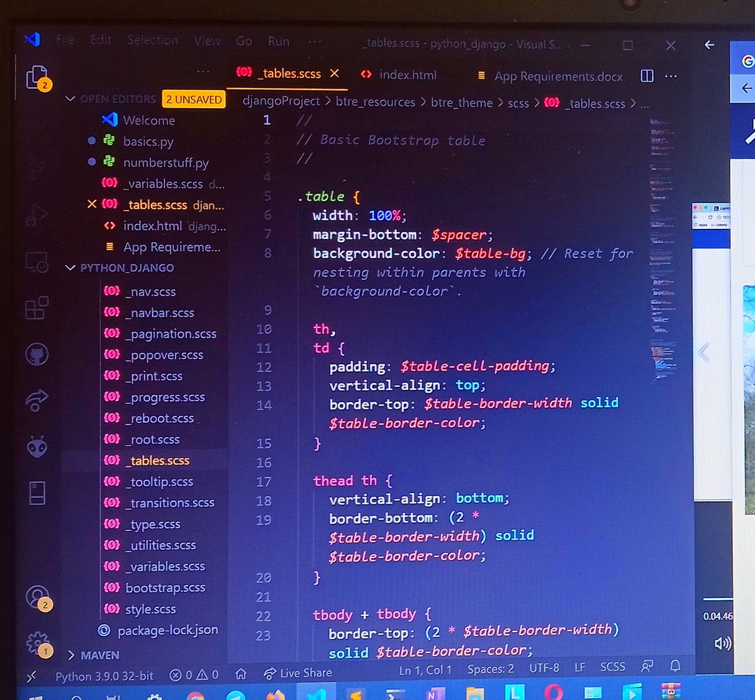
Task: Open the Go menu
Action: coord(244,42)
